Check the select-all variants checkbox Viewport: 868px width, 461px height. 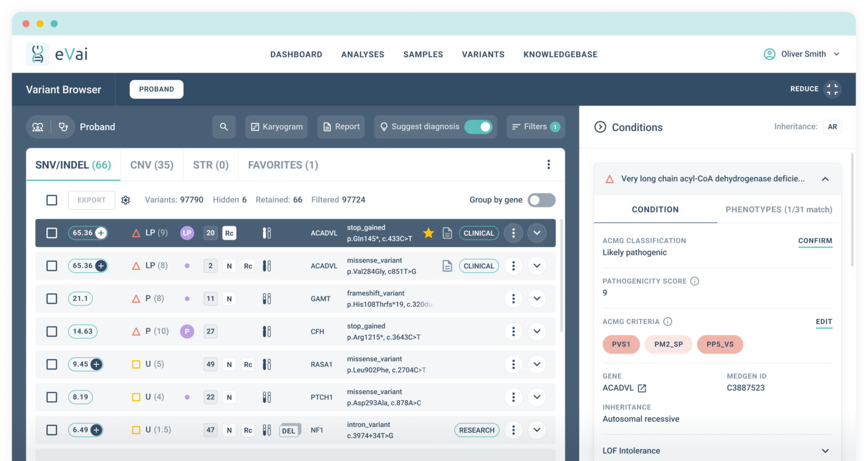(52, 200)
